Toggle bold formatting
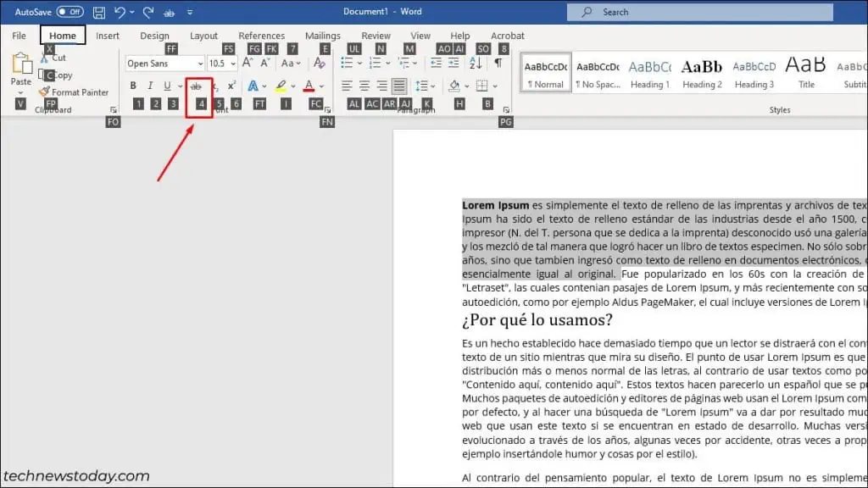This screenshot has width=868, height=488. click(x=134, y=85)
